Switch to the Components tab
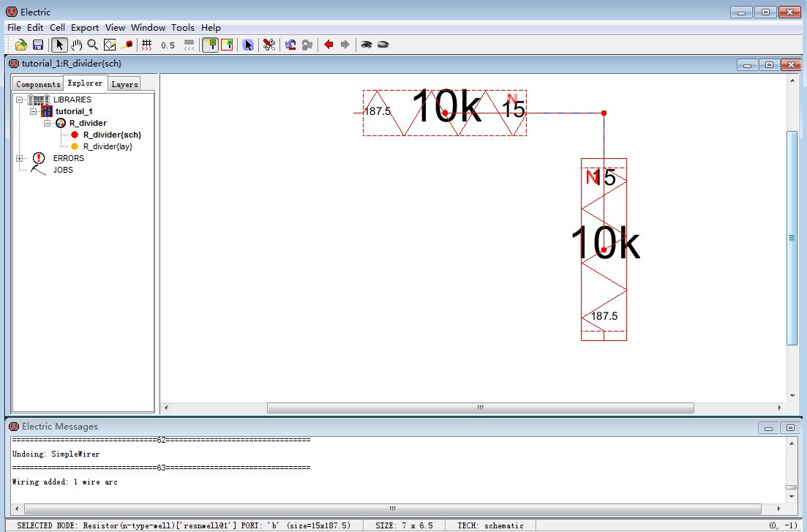 (x=38, y=84)
